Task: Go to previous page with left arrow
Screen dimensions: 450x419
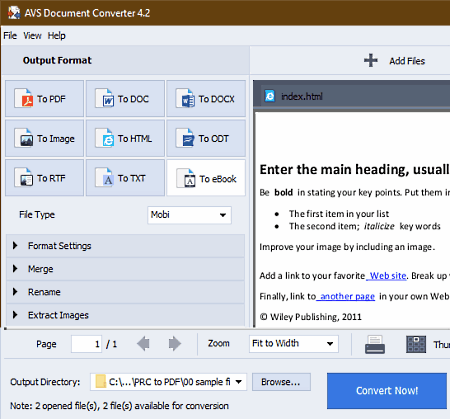Action: click(143, 344)
